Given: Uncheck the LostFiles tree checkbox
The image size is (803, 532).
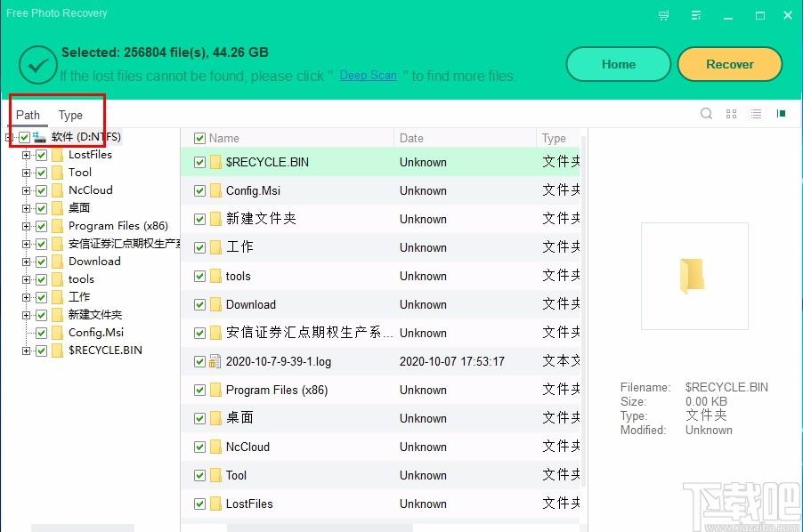Looking at the screenshot, I should pyautogui.click(x=42, y=155).
